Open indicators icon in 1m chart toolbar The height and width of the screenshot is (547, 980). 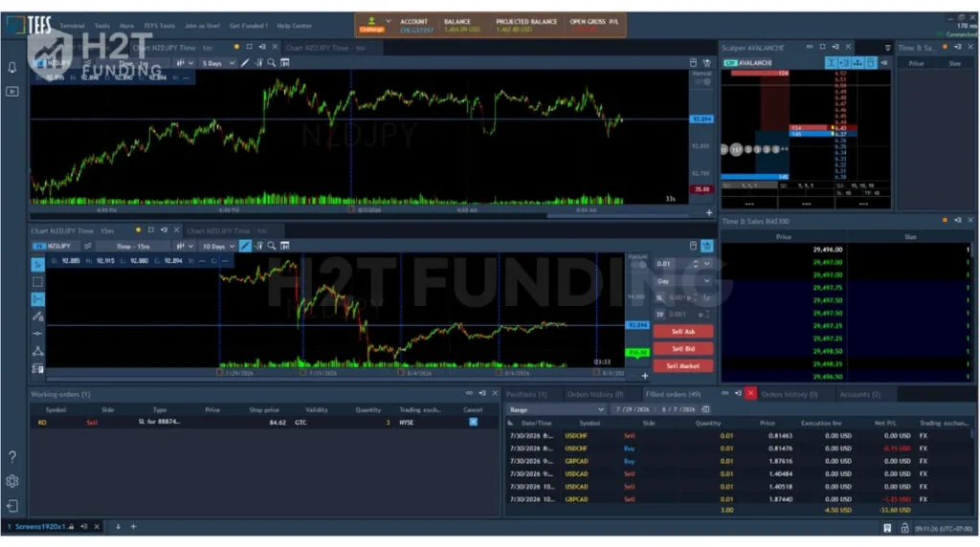(258, 62)
